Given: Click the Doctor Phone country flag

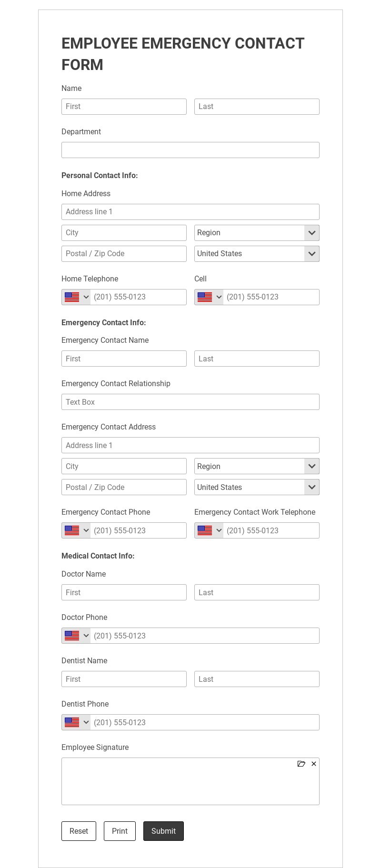Looking at the screenshot, I should (x=72, y=636).
